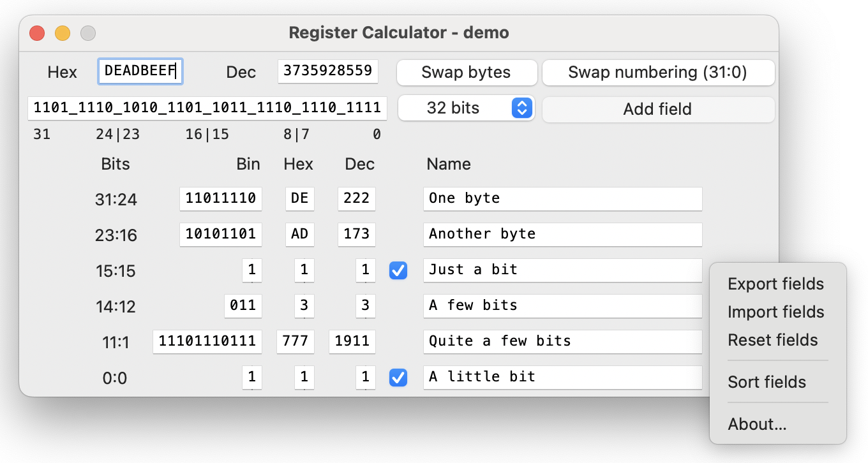Click the full binary representation field
The width and height of the screenshot is (868, 463).
pyautogui.click(x=207, y=108)
